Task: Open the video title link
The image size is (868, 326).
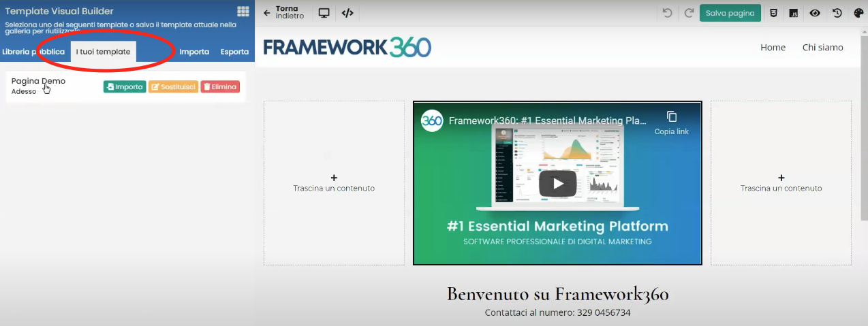Action: (x=548, y=120)
